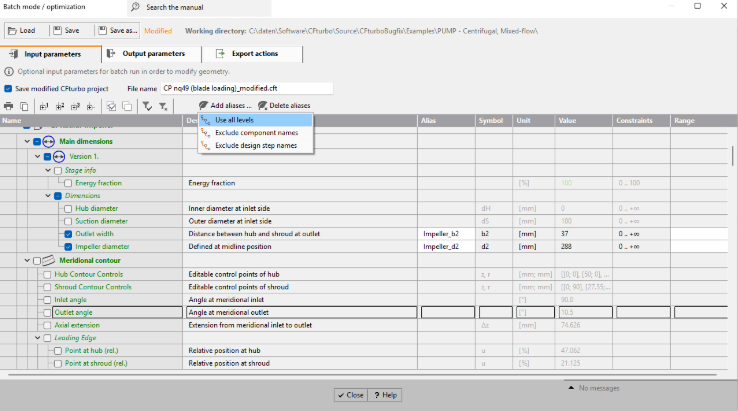Click the Search the manual field
Image resolution: width=738 pixels, height=411 pixels.
[x=199, y=7]
